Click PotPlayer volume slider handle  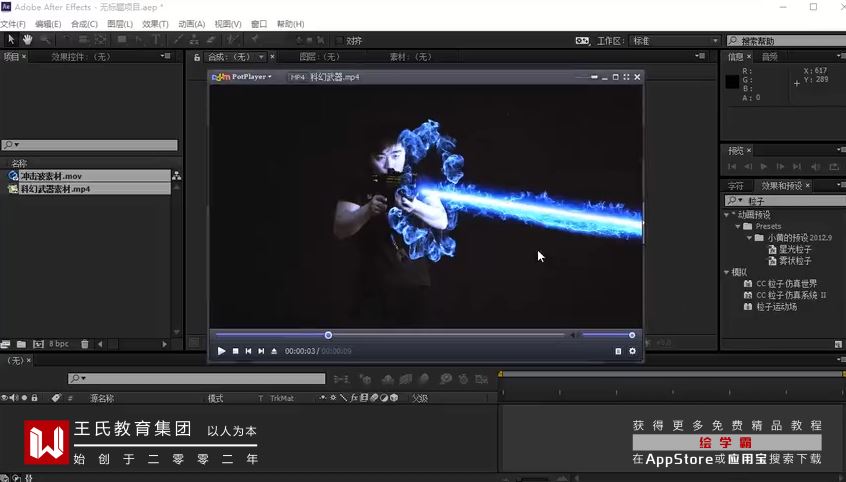[632, 335]
